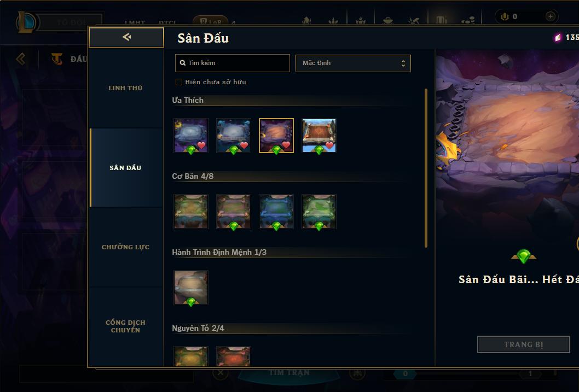Click the TFT logo beside ĐẤU
The height and width of the screenshot is (392, 579).
(x=56, y=58)
